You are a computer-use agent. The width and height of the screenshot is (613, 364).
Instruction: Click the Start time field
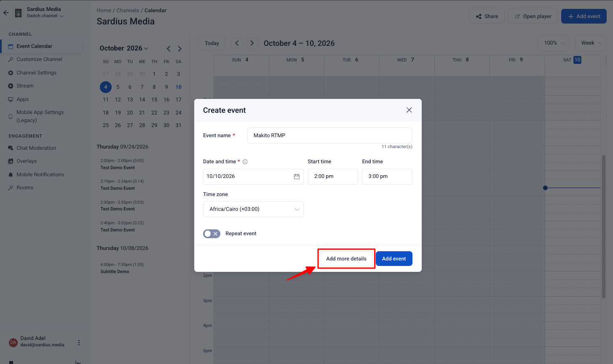pyautogui.click(x=333, y=176)
